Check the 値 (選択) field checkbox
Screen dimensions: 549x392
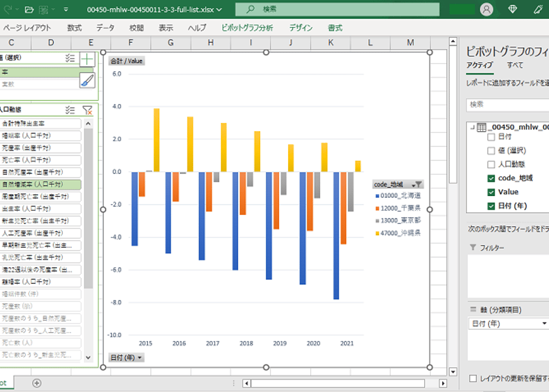491,150
